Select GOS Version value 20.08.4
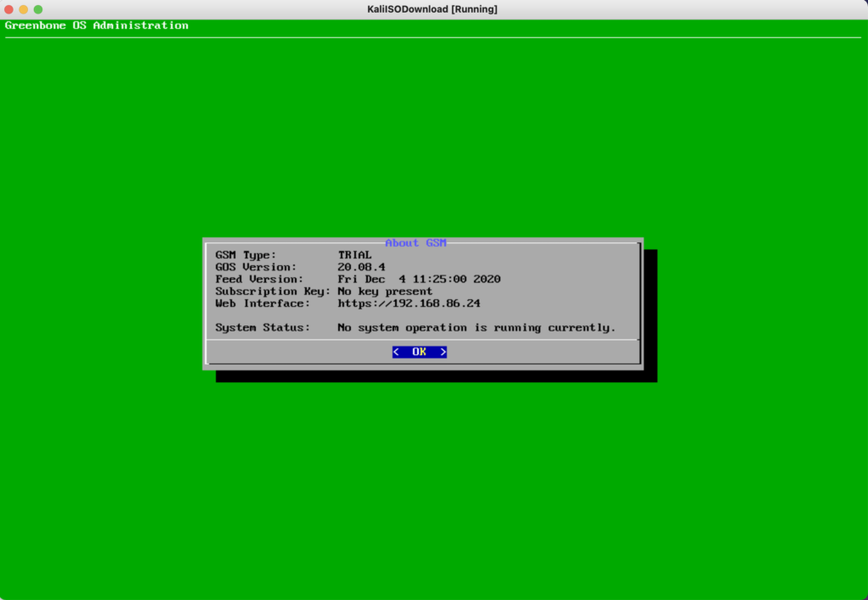This screenshot has width=868, height=600. [361, 267]
